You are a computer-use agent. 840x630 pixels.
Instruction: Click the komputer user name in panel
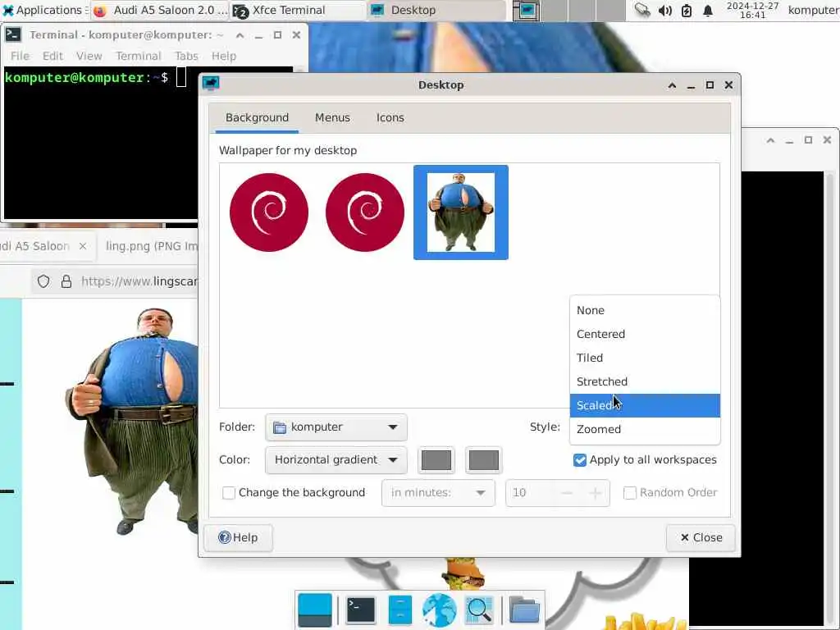pos(813,10)
